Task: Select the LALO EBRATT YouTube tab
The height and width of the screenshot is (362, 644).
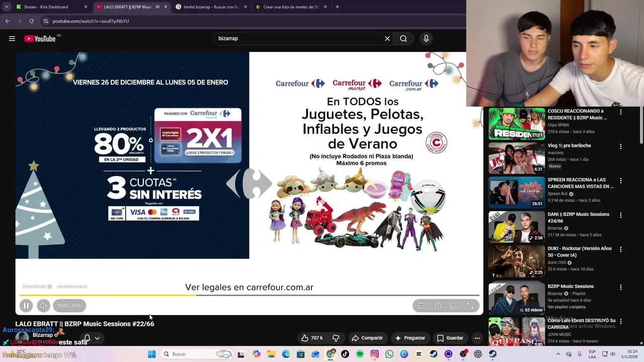Action: coord(128,7)
